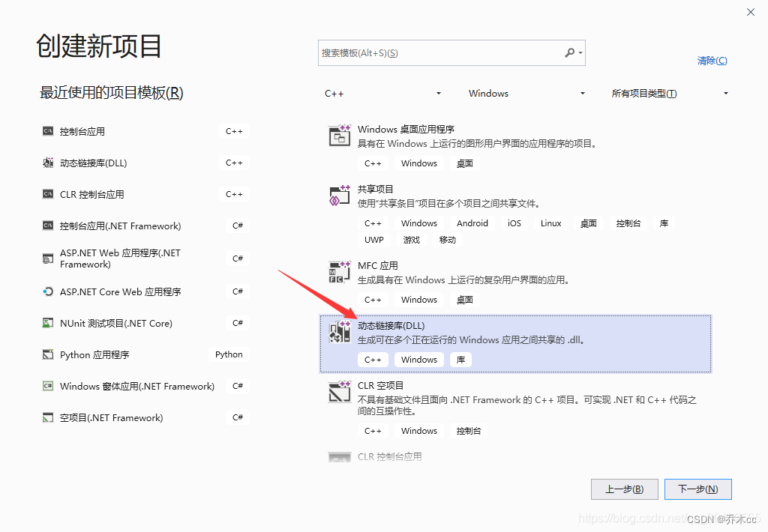Choose recent template ASP.NET Core Web 应用程序
Screen dimensions: 768x532
point(121,291)
